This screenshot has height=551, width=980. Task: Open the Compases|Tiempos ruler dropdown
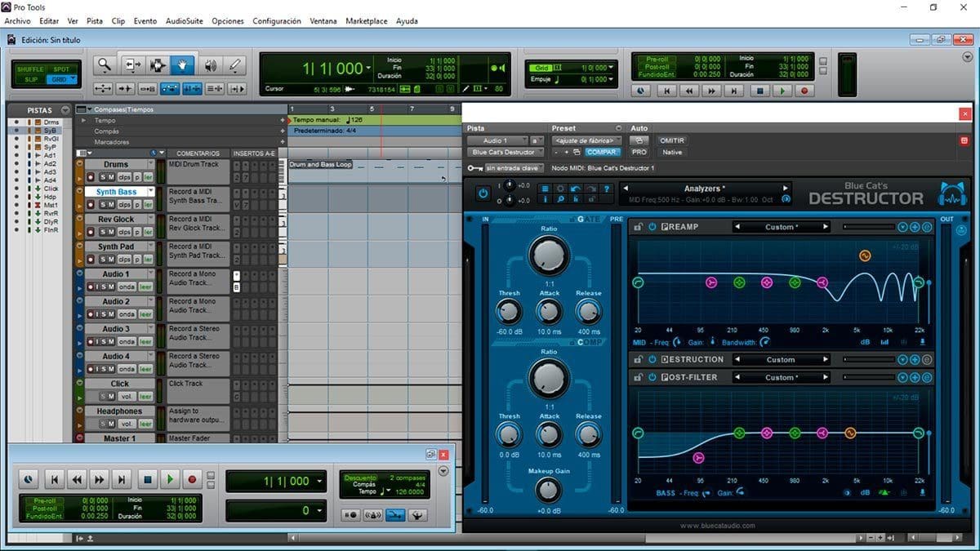[82, 109]
